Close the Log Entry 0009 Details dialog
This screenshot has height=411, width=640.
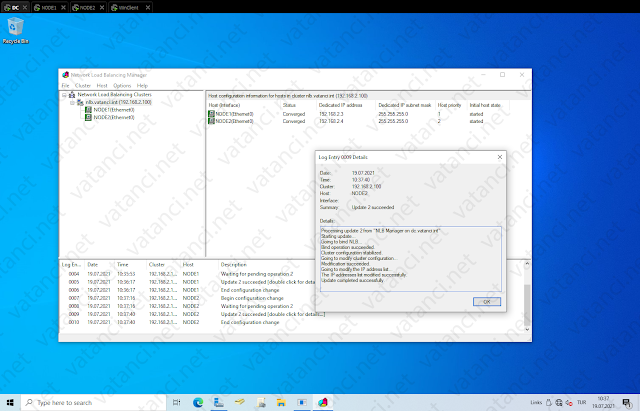[x=500, y=157]
